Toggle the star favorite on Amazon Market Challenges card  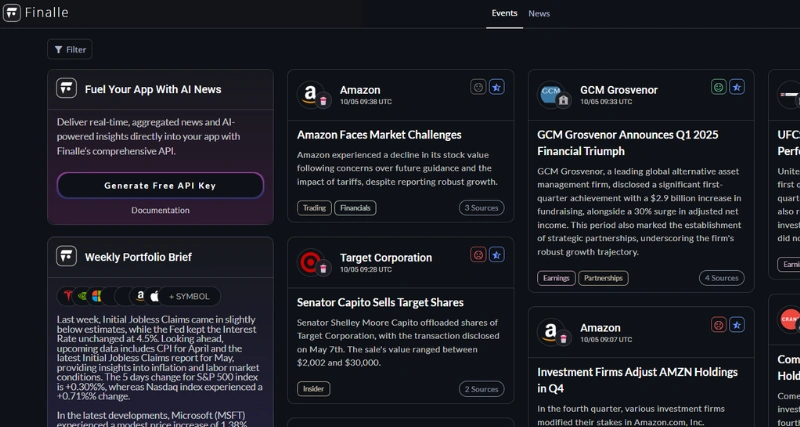coord(497,87)
